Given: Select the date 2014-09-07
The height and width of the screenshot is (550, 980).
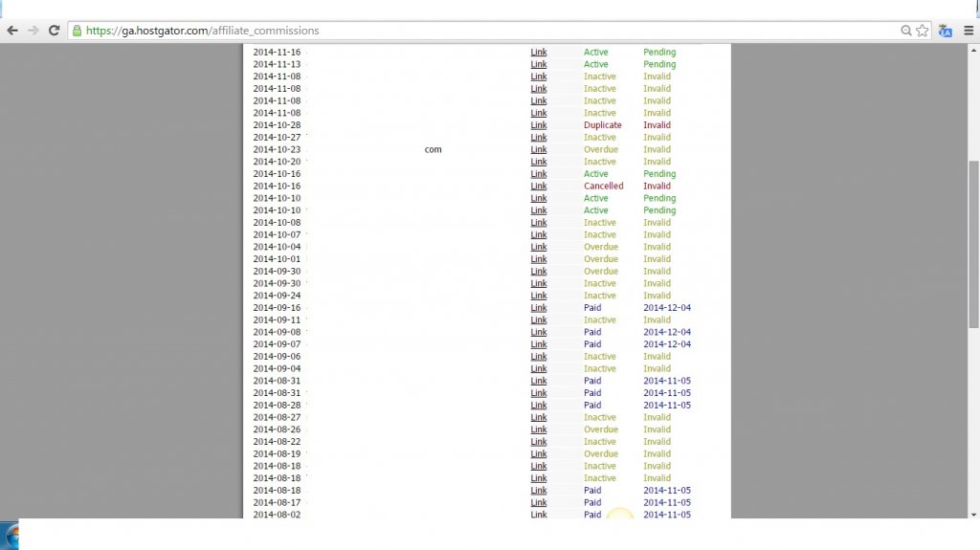Looking at the screenshot, I should 277,344.
